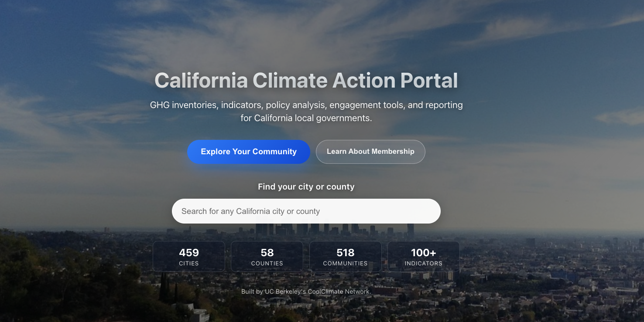The height and width of the screenshot is (322, 644).
Task: Click the 'Find your city or county' label
Action: [306, 187]
